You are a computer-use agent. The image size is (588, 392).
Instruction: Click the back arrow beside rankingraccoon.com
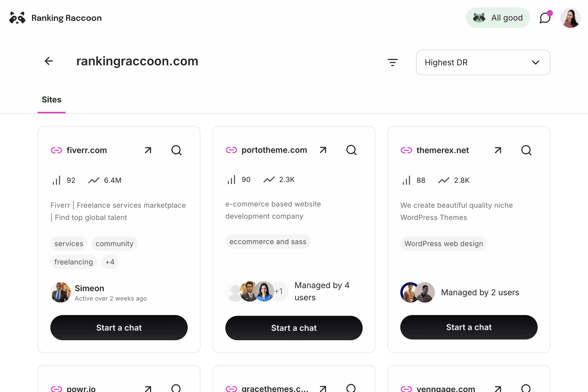coord(49,61)
